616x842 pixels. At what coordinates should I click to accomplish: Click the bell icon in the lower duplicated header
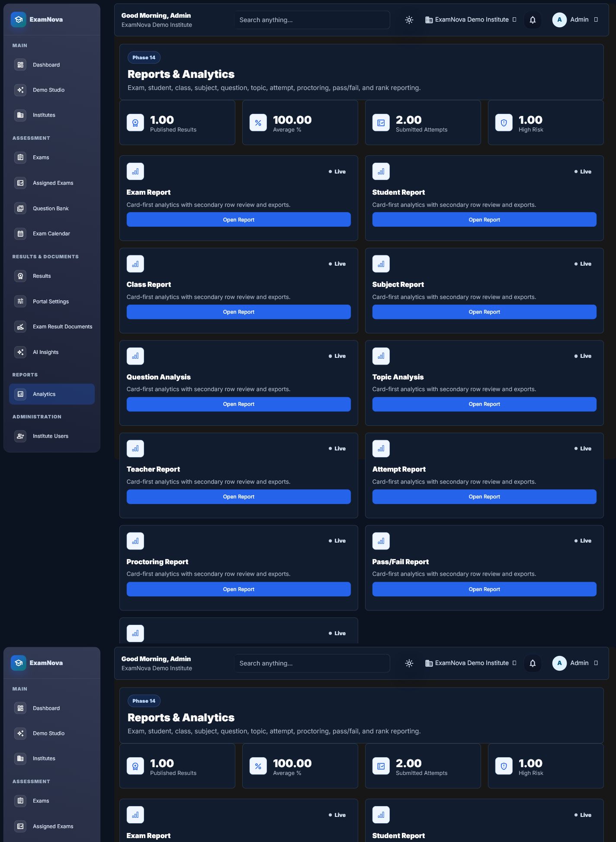533,663
